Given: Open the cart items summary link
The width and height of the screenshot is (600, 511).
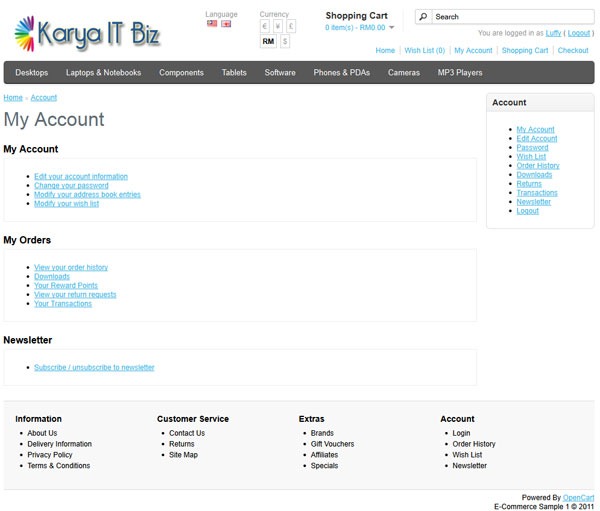Looking at the screenshot, I should coord(355,28).
